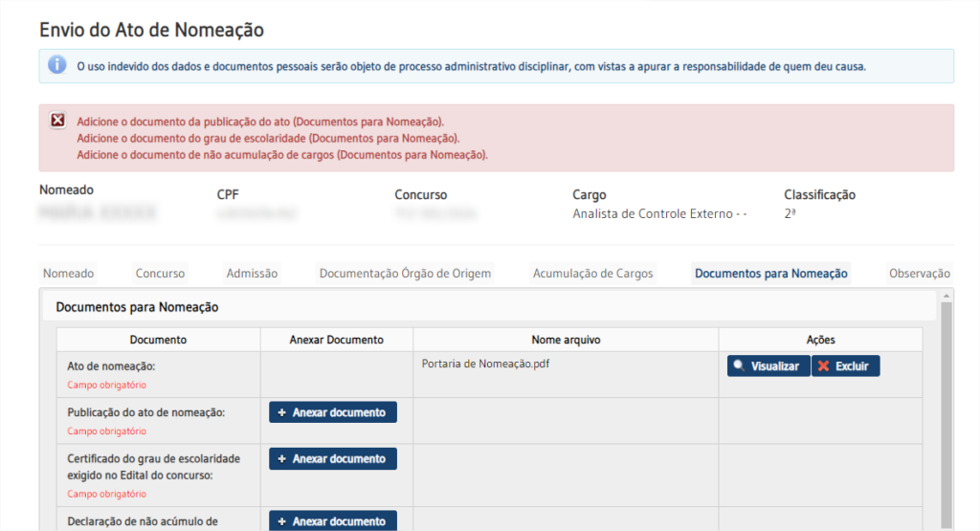Click the vertical scrollbar thumb of the documents panel
Screen dimensions: 980x531
point(947,415)
